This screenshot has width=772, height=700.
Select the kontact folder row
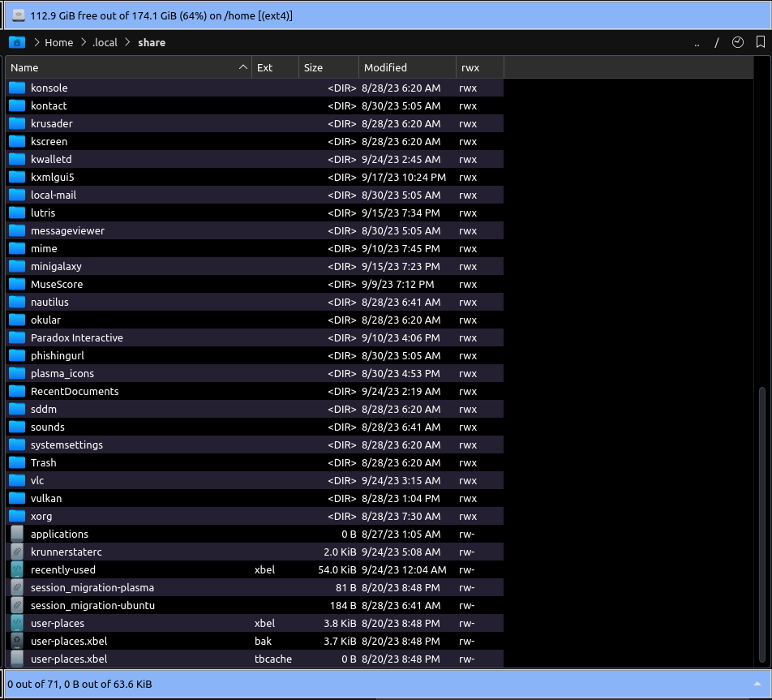pyautogui.click(x=255, y=105)
